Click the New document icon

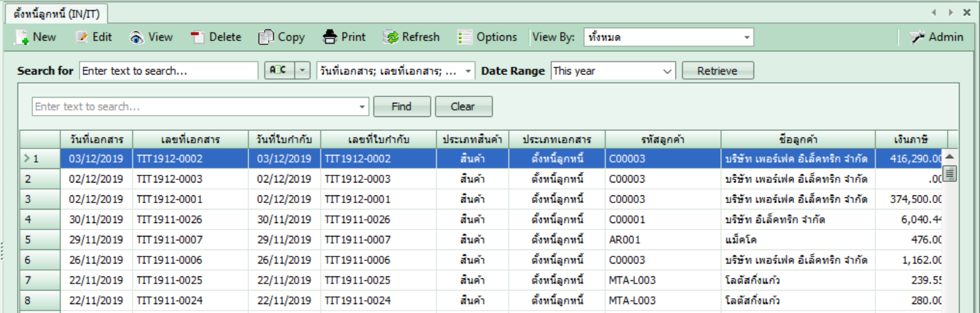pyautogui.click(x=22, y=37)
